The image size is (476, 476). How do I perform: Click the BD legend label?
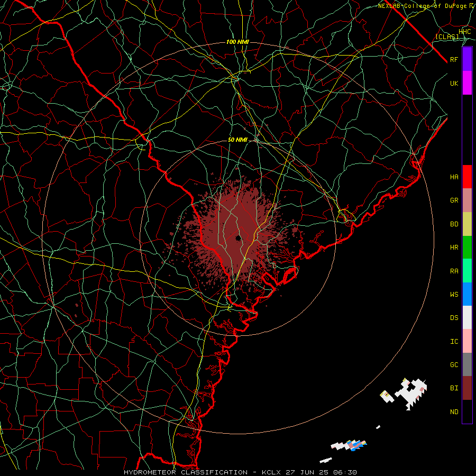click(x=454, y=224)
